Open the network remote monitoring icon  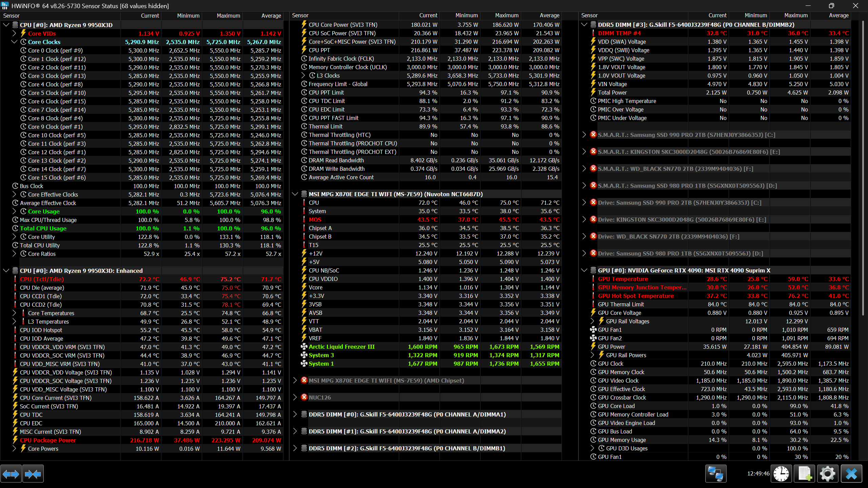click(716, 473)
